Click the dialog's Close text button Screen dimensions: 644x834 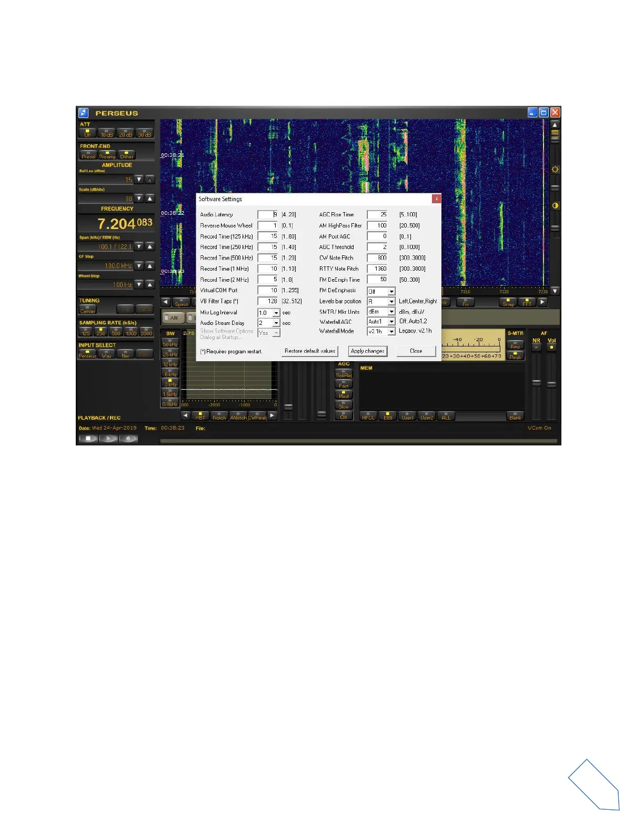(x=416, y=351)
